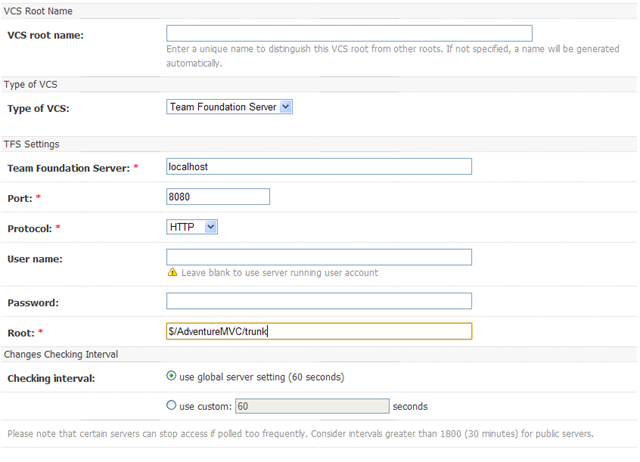Click the Checking interval label

pos(51,379)
